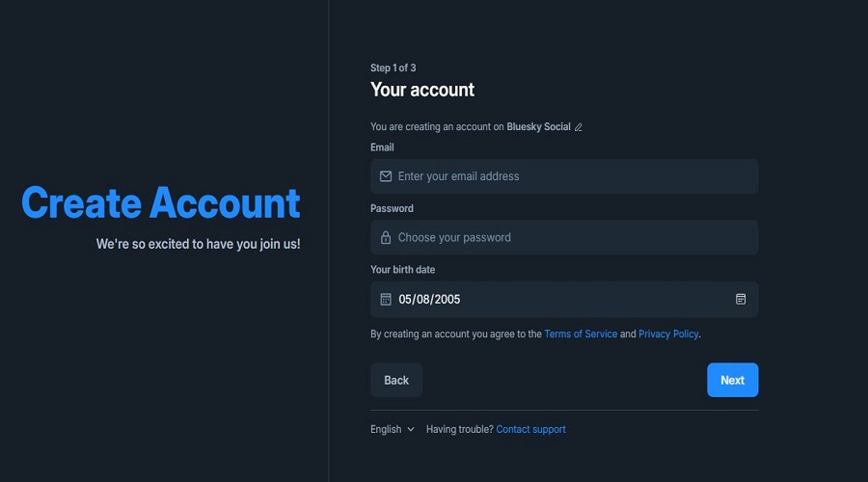Return to previous screen with Back button
The image size is (868, 482).
396,380
